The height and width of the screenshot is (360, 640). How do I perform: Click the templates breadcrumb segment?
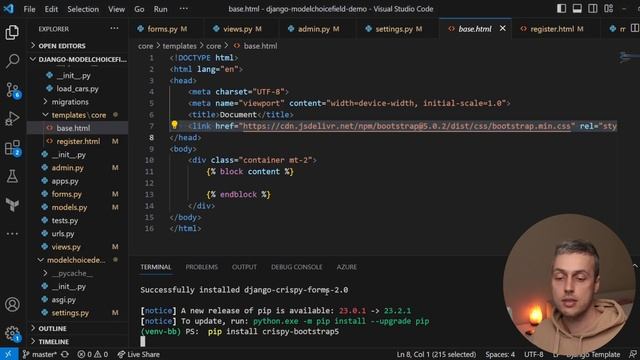[180, 46]
